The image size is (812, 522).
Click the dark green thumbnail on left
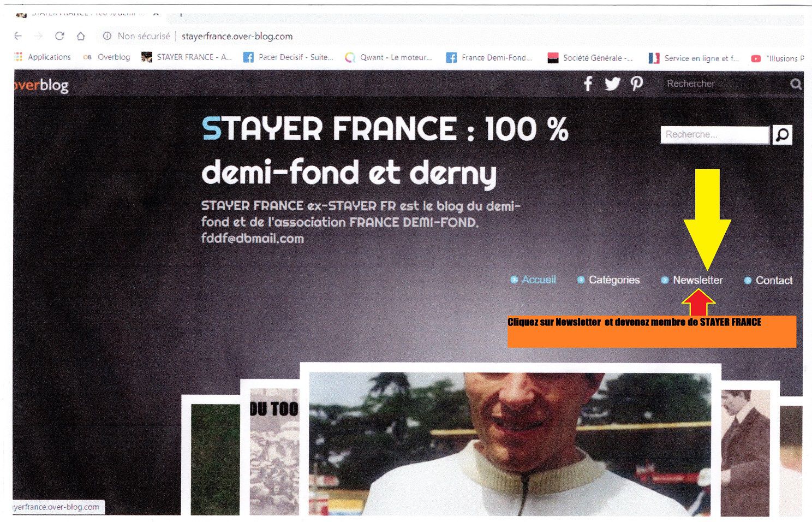tap(215, 459)
